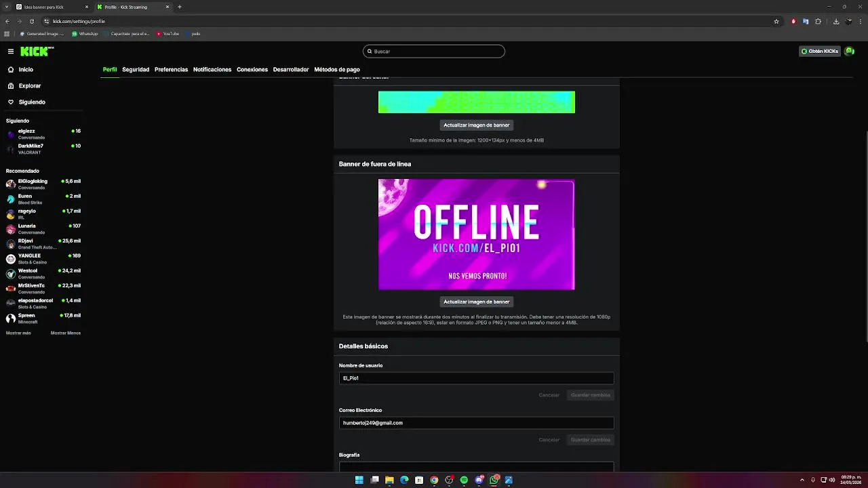868x488 pixels.
Task: Open the user avatar menu
Action: [849, 52]
